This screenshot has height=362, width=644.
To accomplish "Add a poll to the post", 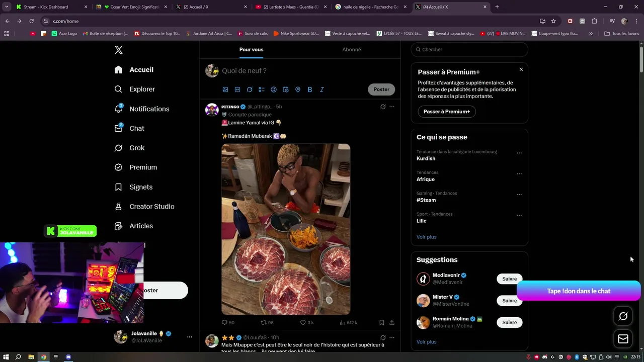I will click(262, 89).
